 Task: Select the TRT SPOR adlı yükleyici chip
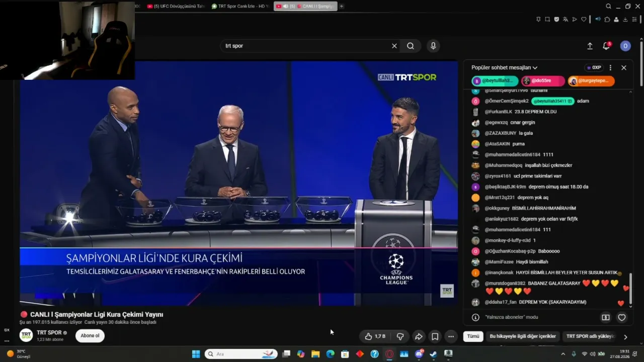590,336
